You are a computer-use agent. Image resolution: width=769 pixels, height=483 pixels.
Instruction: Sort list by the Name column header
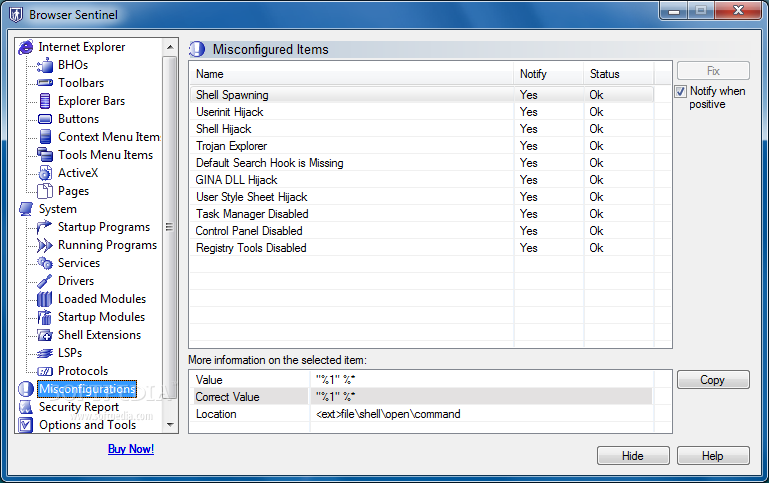(352, 74)
